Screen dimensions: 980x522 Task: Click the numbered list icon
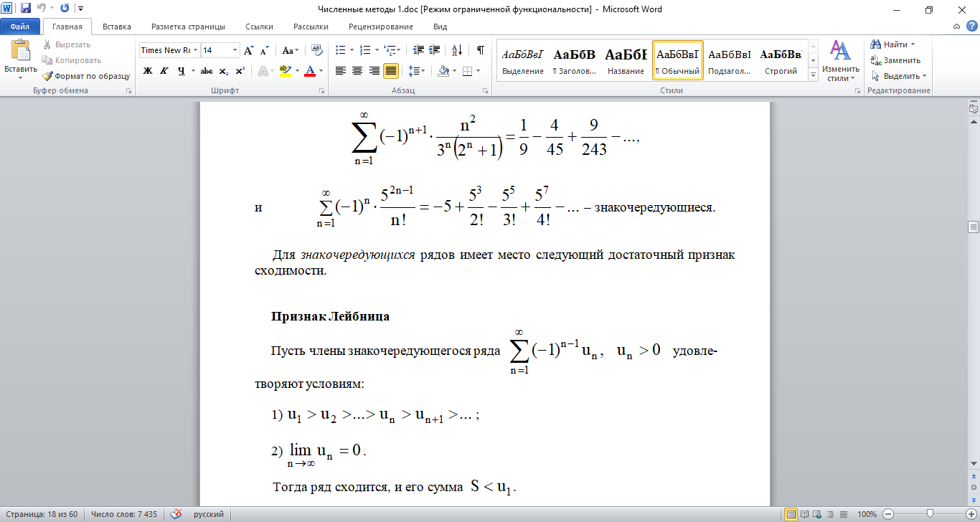tap(364, 50)
